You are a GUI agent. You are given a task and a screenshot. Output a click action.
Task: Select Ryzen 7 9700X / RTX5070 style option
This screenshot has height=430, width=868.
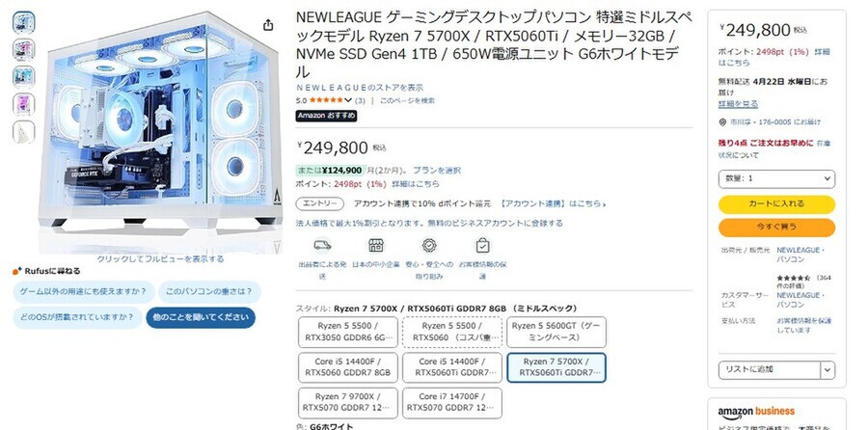pos(348,403)
